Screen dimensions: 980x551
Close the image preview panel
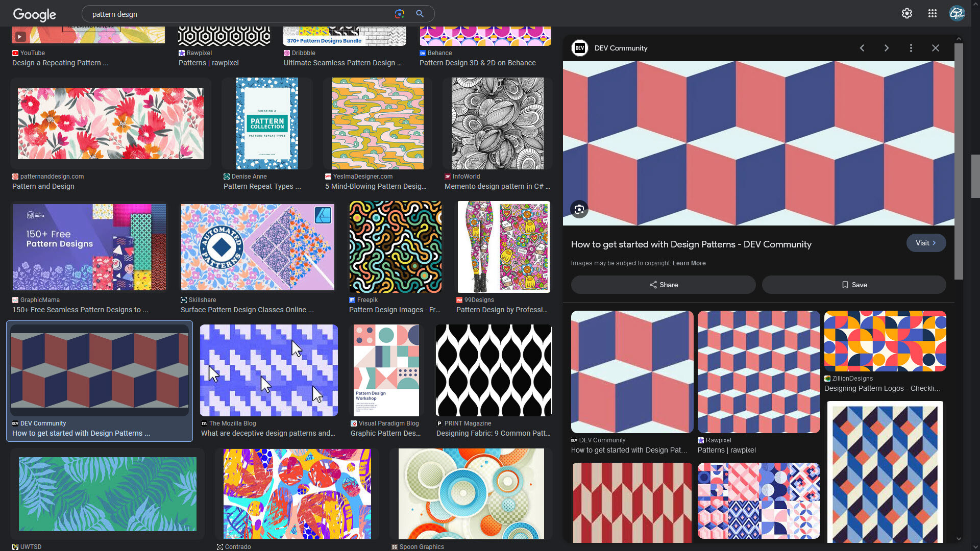point(935,48)
